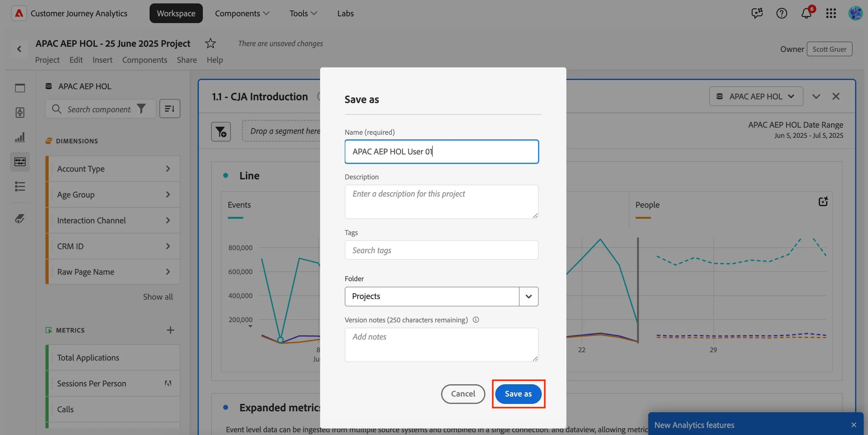Click the export icon near People
868x435 pixels.
[x=823, y=201]
